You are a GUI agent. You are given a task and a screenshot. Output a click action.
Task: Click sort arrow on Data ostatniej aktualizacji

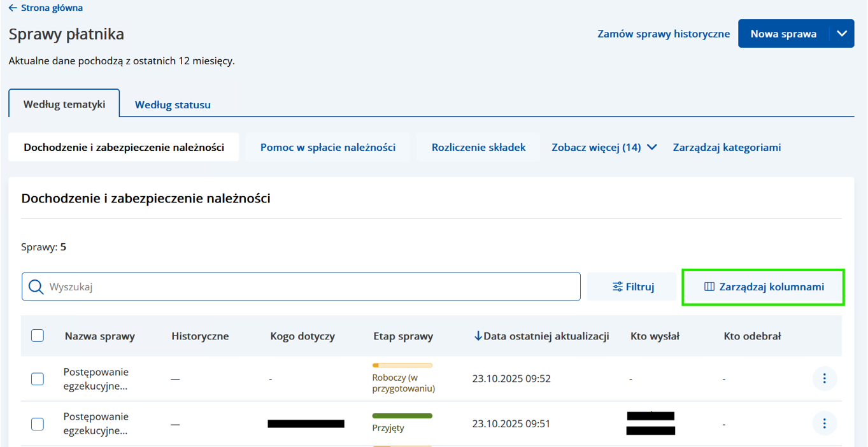478,336
